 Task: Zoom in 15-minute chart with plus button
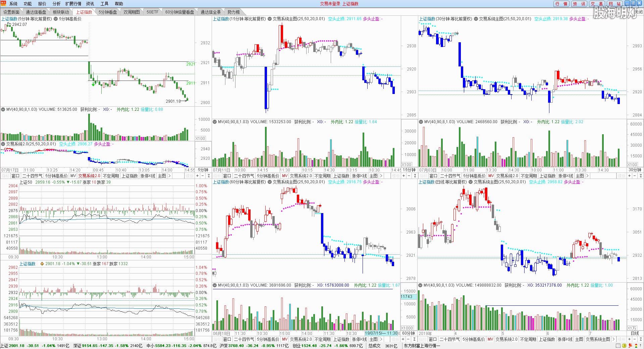click(x=404, y=176)
